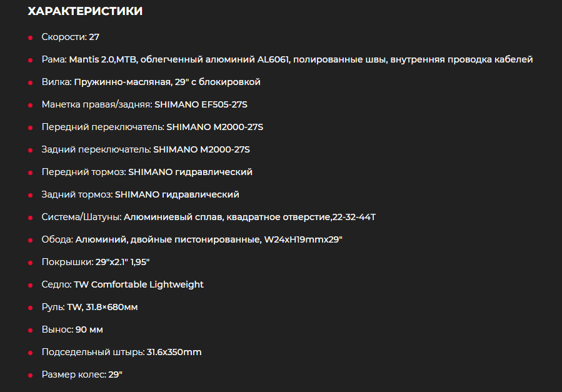Click the red bullet beside Рама
The image size is (562, 392).
pos(31,60)
